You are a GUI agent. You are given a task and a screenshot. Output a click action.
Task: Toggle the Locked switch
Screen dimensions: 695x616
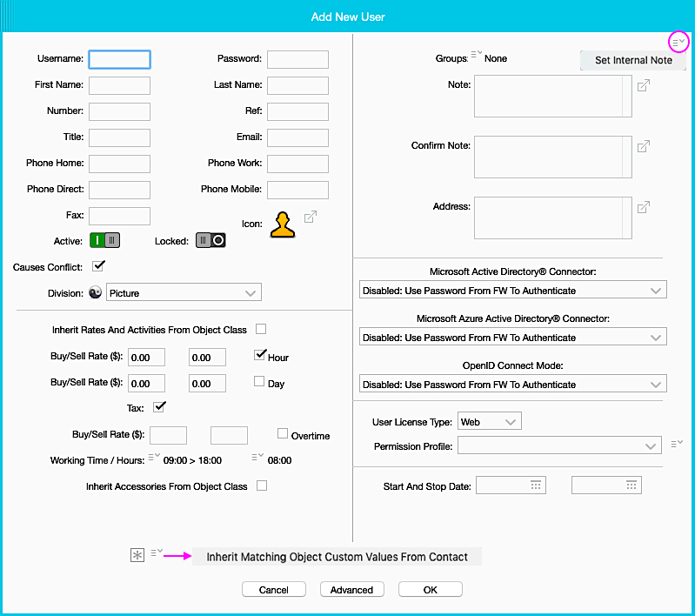pyautogui.click(x=211, y=240)
